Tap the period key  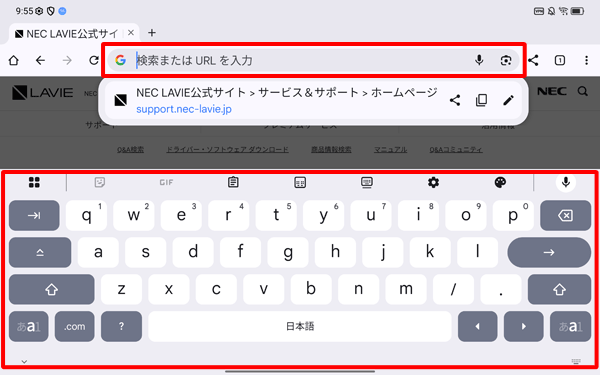501,290
